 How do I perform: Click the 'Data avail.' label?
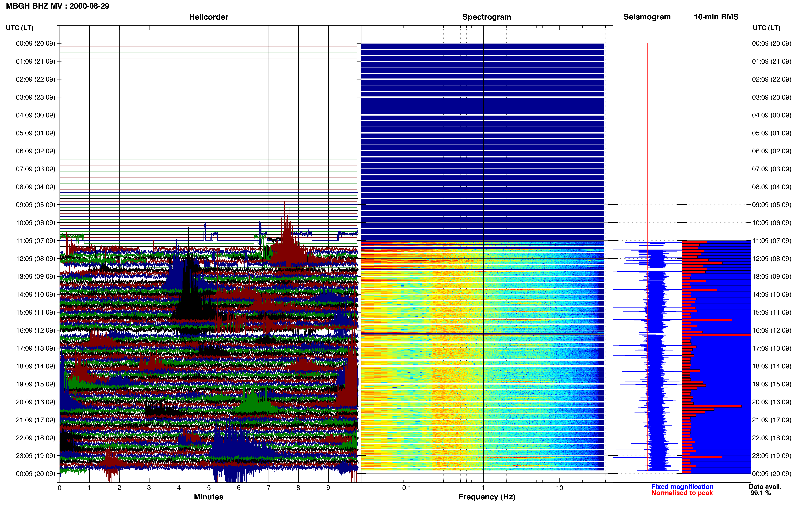[x=765, y=486]
